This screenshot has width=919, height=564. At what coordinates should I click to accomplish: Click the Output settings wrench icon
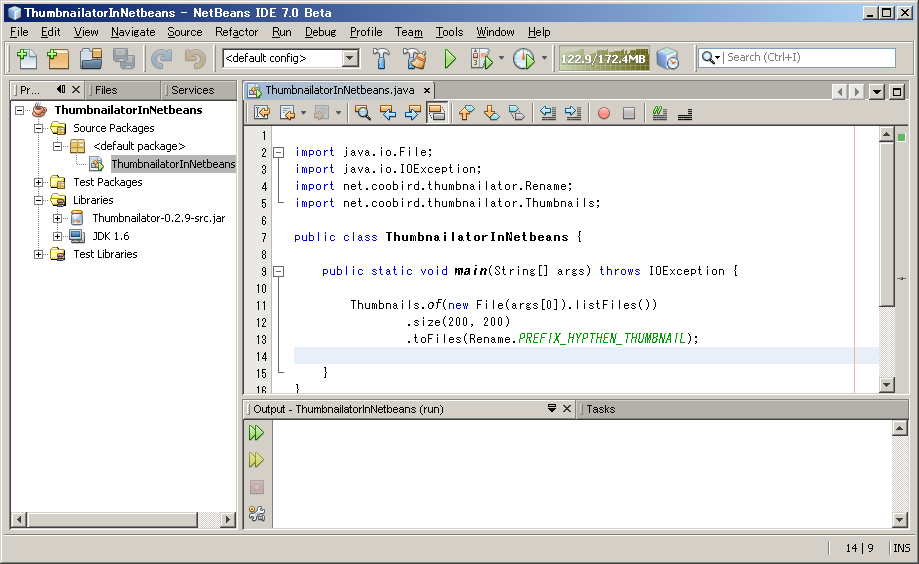tap(257, 514)
